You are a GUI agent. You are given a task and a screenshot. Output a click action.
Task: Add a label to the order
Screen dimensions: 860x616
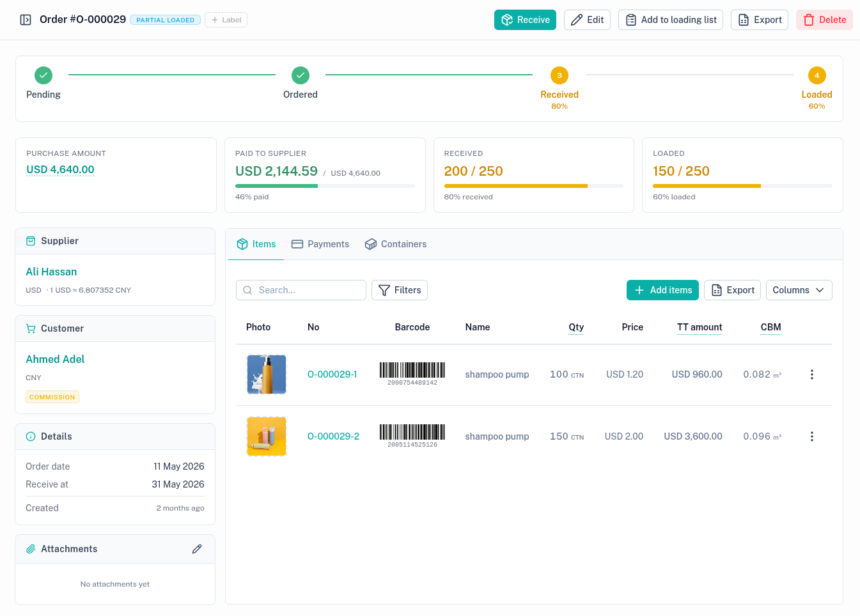coord(226,20)
